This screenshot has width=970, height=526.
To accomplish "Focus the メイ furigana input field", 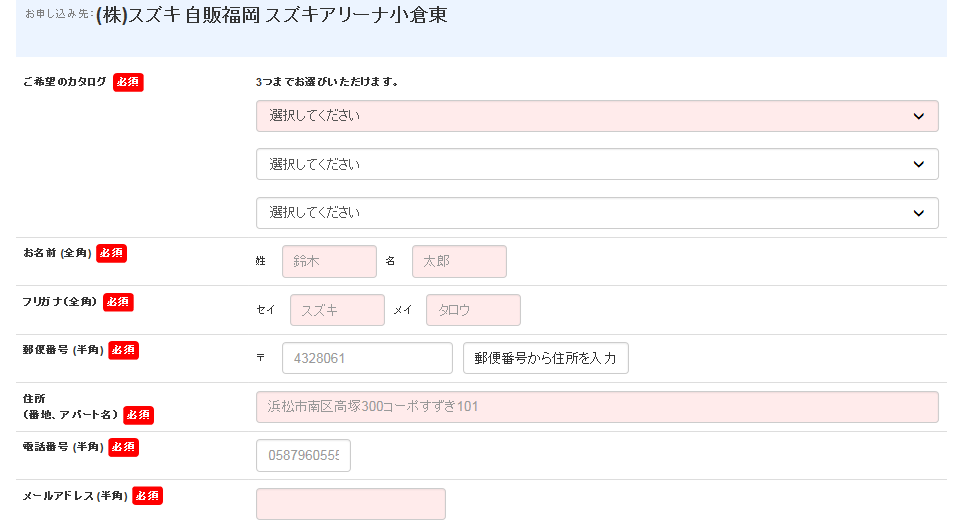I will click(473, 310).
